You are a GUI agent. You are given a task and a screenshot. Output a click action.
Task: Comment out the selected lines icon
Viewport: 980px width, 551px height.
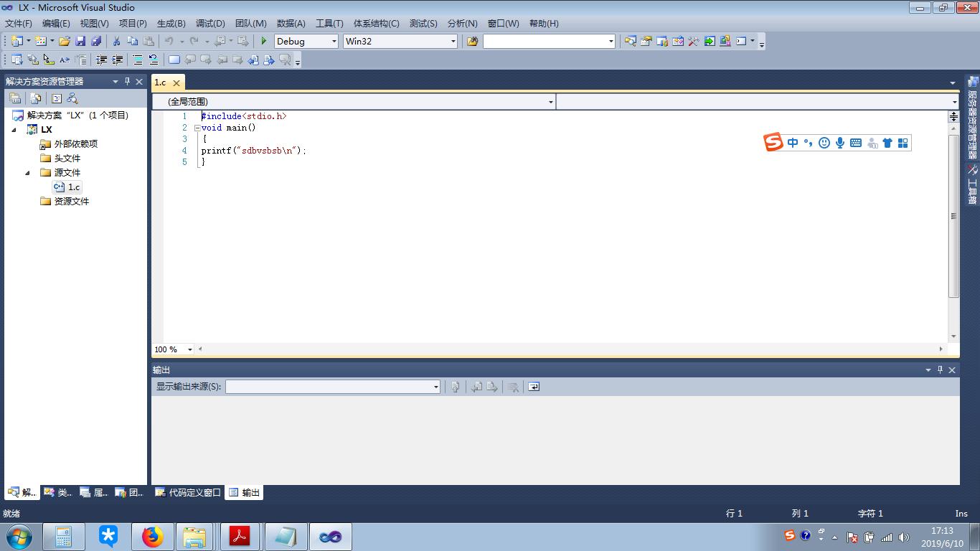138,60
